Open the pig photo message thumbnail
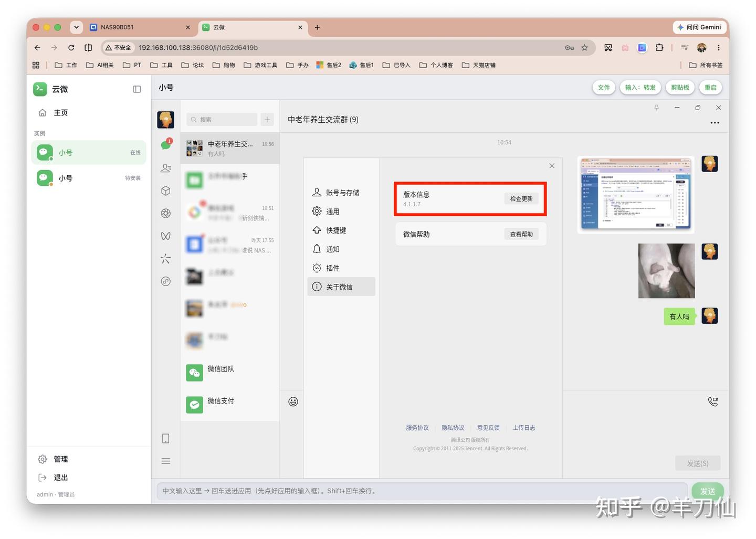756x539 pixels. click(667, 271)
